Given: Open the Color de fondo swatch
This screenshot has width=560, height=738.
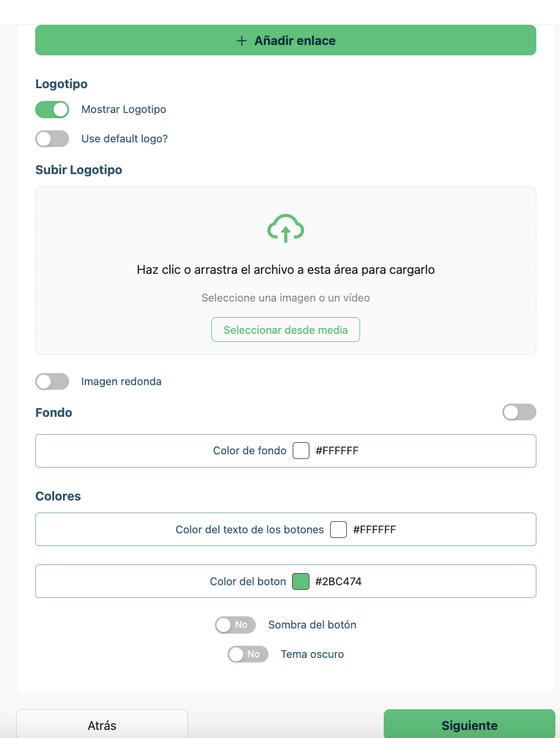Looking at the screenshot, I should point(301,450).
